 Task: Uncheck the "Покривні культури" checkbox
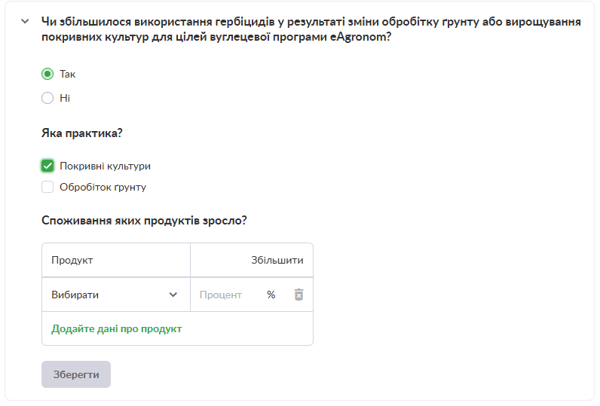pos(47,166)
